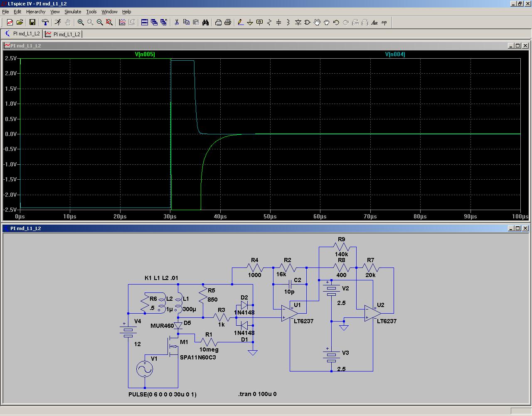Click the cyan V(n004) trace label
This screenshot has width=532, height=416.
click(395, 54)
